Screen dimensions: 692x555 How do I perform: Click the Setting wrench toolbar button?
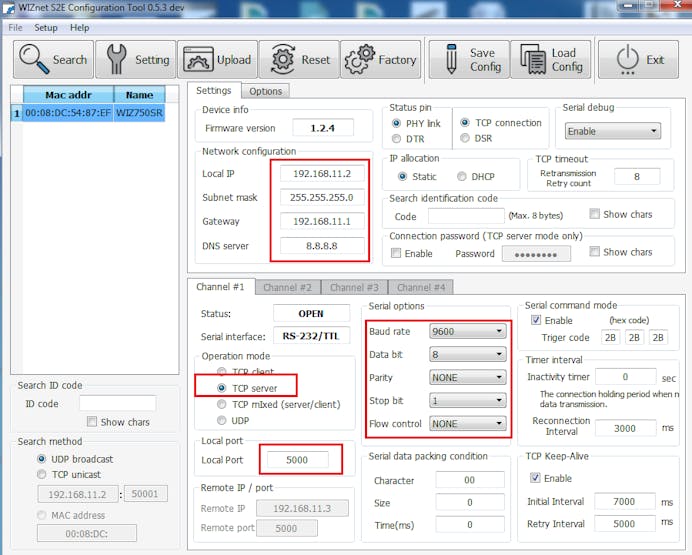(135, 60)
